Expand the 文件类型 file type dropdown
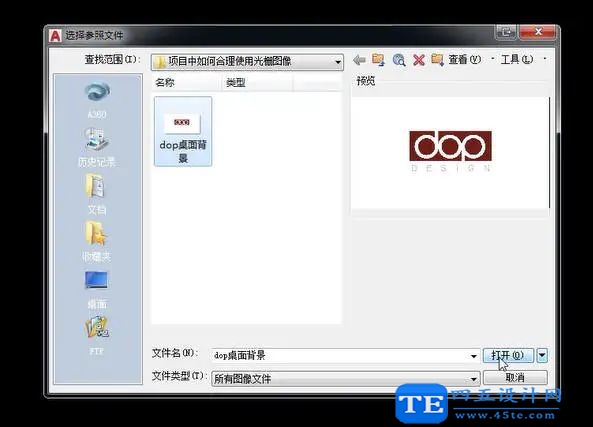This screenshot has height=427, width=593. coord(473,379)
